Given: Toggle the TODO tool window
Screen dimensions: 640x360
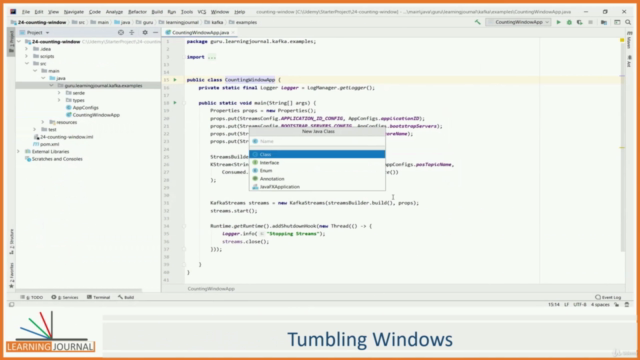Looking at the screenshot, I should [x=32, y=297].
